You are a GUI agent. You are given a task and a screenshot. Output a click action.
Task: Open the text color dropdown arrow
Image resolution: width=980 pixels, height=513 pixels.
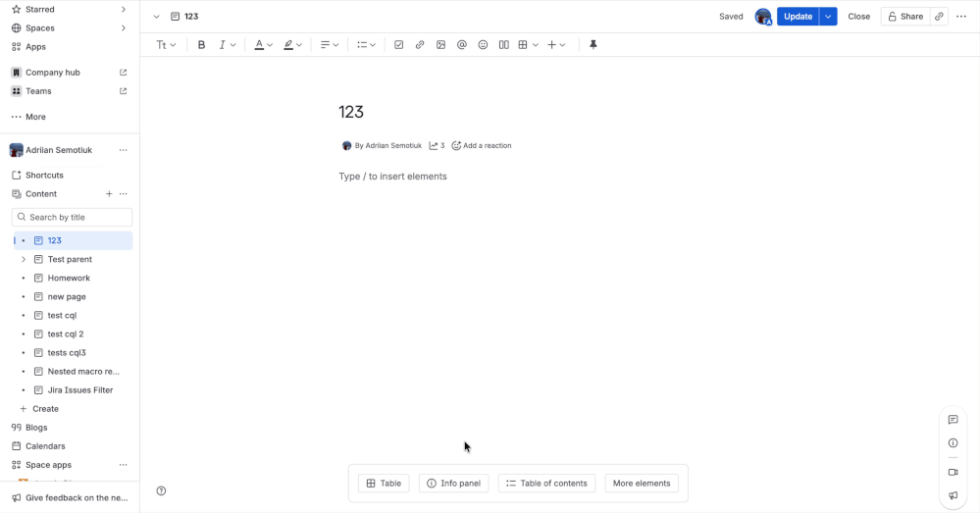click(270, 45)
